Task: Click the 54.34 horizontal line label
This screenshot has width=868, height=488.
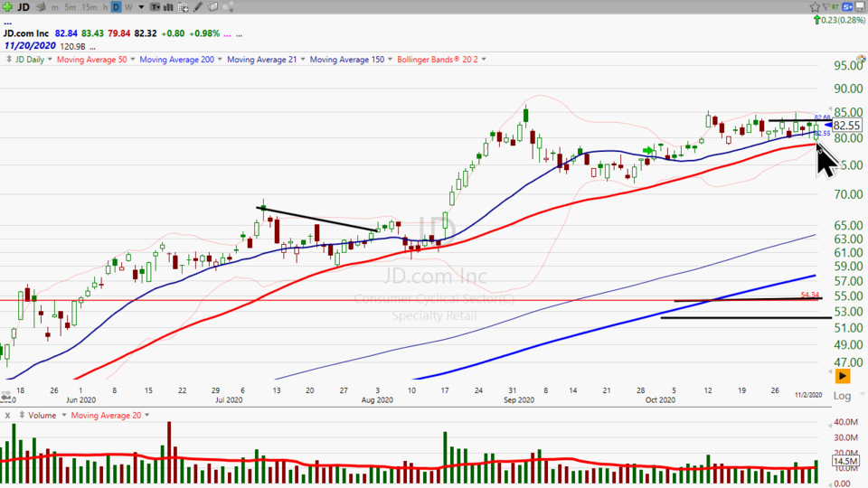Action: click(x=809, y=295)
